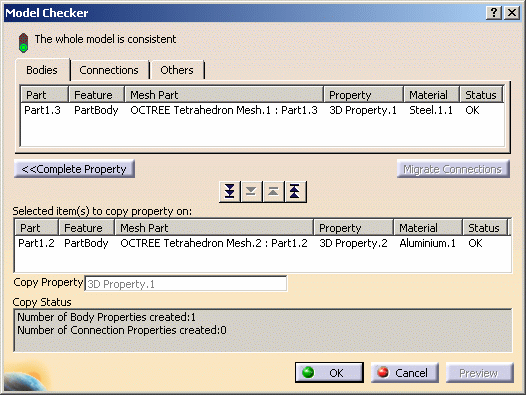The height and width of the screenshot is (395, 526).
Task: Click Mesh Part header in selected items table
Action: 214,228
